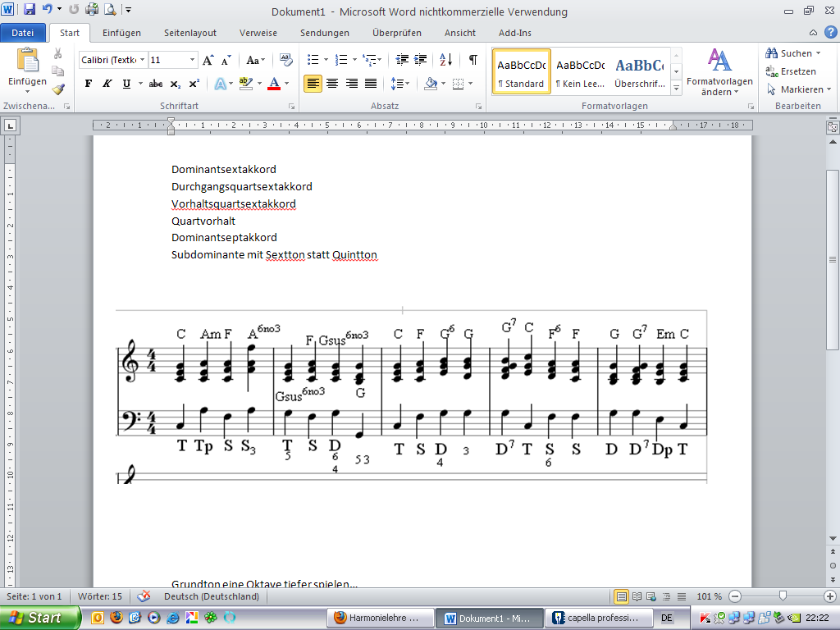The height and width of the screenshot is (630, 840).
Task: Click the Copy icon in clipboard group
Action: click(x=58, y=71)
